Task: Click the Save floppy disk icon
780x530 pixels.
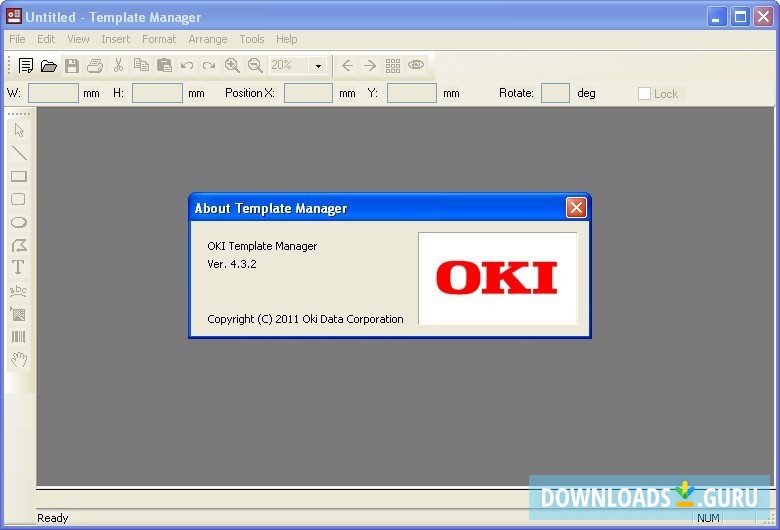Action: click(72, 65)
